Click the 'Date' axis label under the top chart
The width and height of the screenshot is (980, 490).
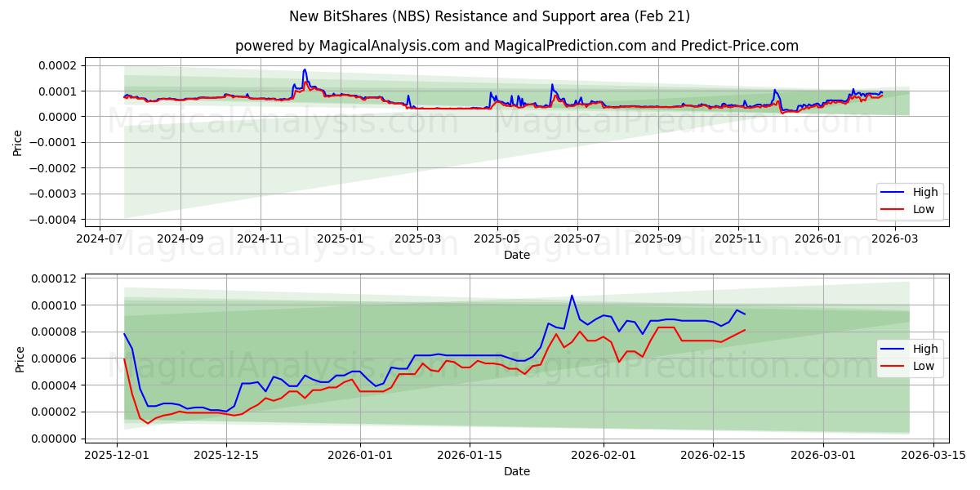[517, 255]
